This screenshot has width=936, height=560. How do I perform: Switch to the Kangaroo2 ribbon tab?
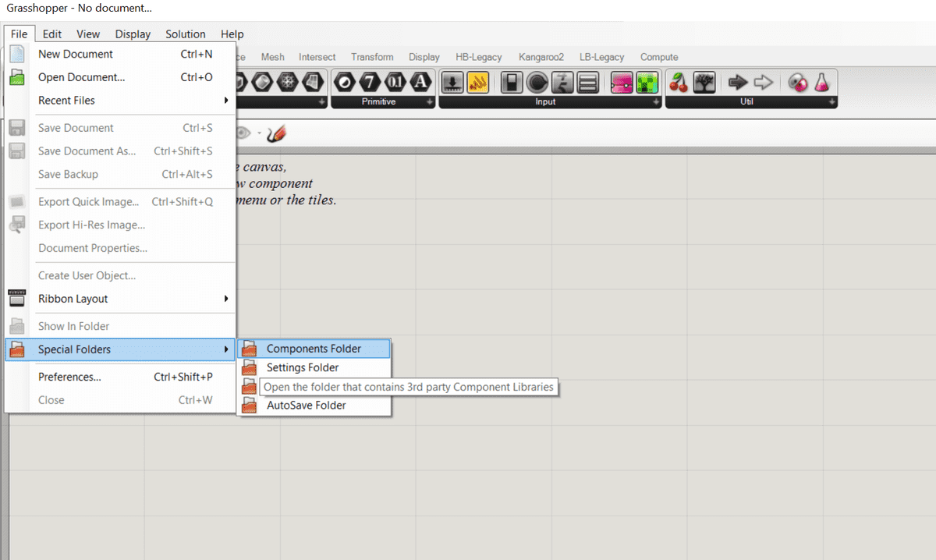pyautogui.click(x=541, y=57)
